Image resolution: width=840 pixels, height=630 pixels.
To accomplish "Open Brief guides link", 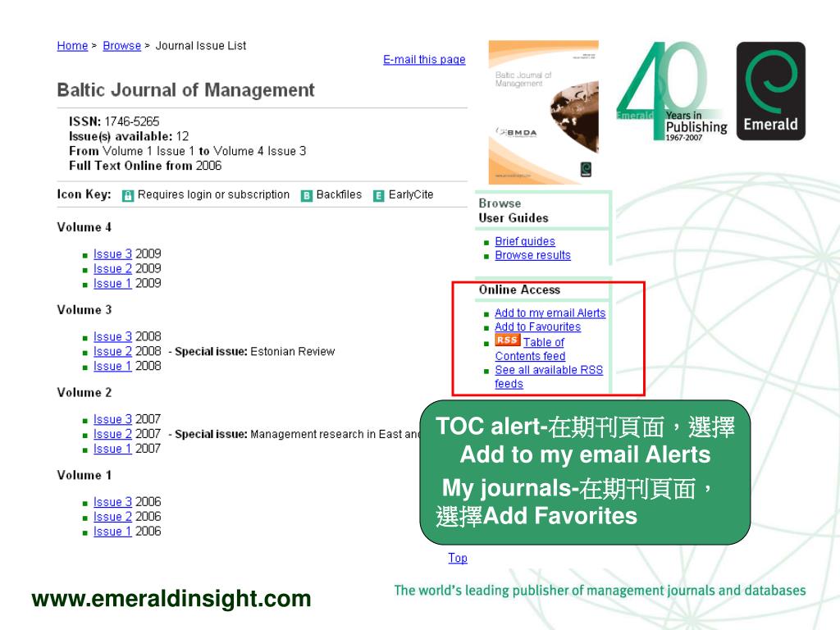I will (x=525, y=241).
